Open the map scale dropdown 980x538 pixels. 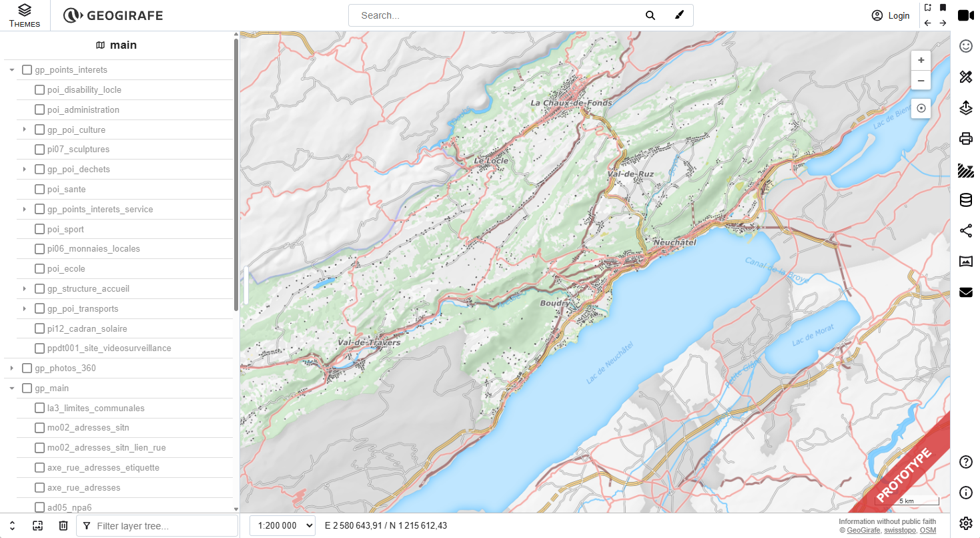pos(282,525)
